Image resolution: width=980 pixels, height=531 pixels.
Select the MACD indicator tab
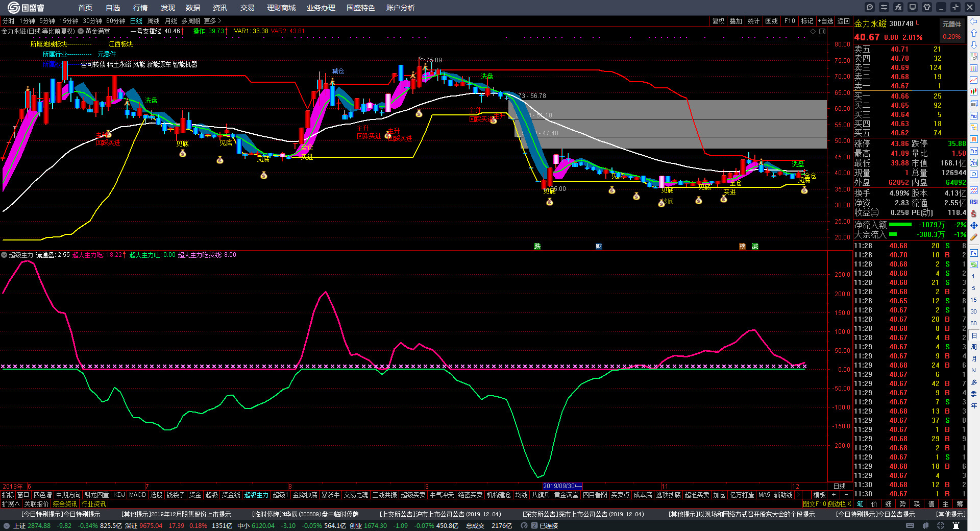[x=138, y=495]
